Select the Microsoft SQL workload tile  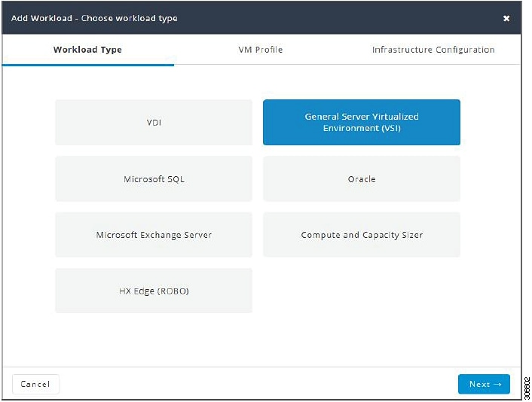pyautogui.click(x=154, y=179)
